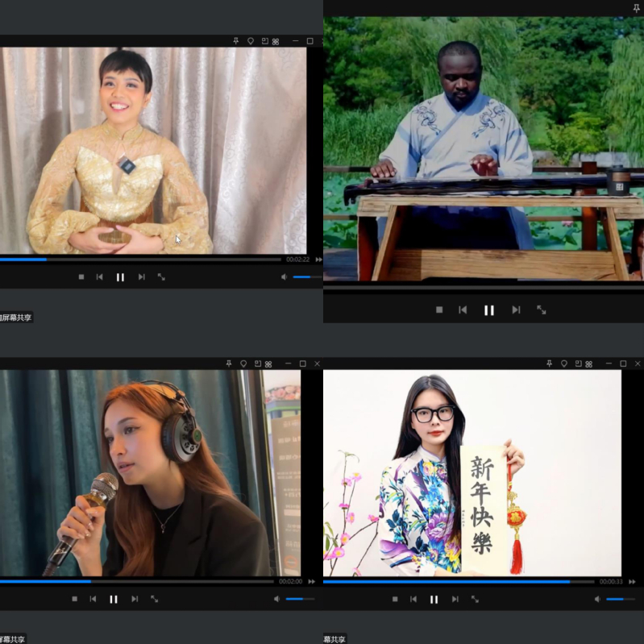Pin the gold dress video window on top
644x644 pixels.
[x=235, y=41]
